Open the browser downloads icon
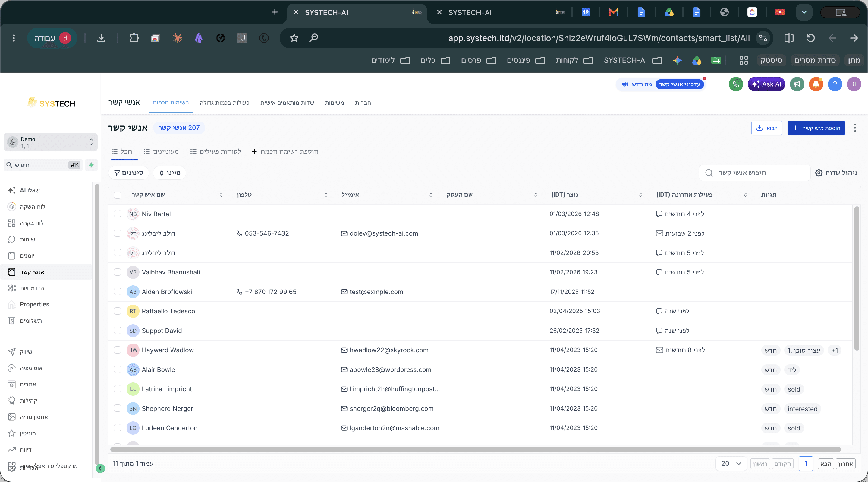 point(101,38)
